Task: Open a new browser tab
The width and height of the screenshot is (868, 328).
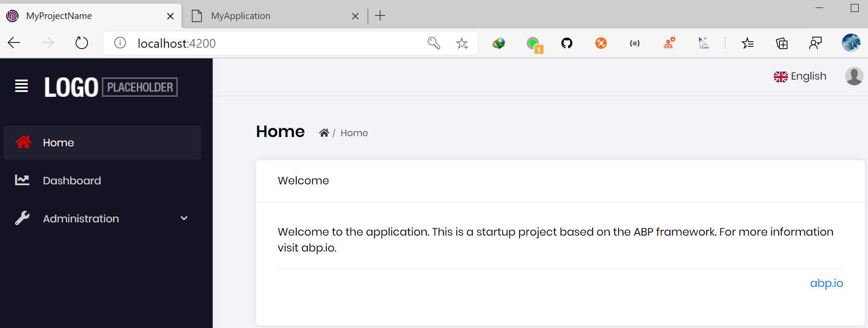Action: pos(380,16)
